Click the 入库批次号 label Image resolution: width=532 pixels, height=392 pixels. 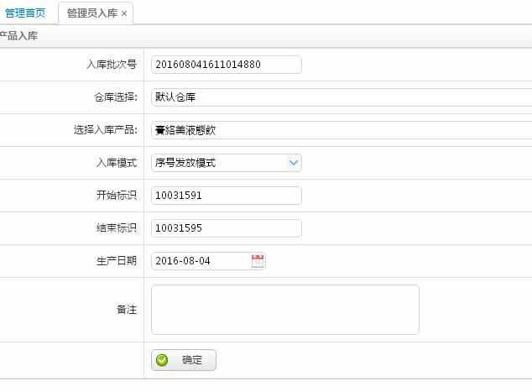pyautogui.click(x=111, y=65)
